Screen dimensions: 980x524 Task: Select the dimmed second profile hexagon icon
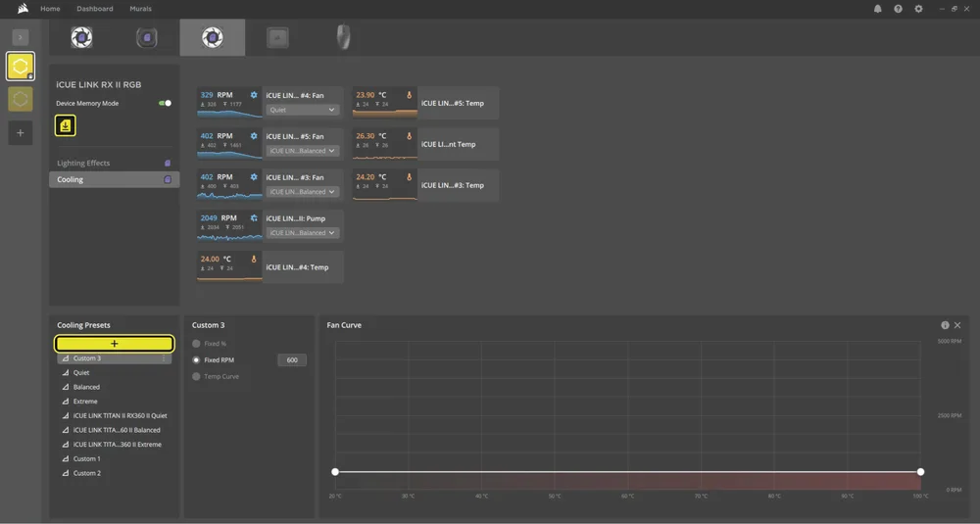click(21, 99)
